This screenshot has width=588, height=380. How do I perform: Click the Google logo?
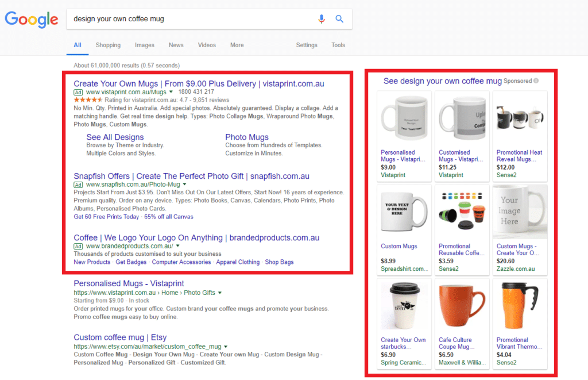click(32, 19)
